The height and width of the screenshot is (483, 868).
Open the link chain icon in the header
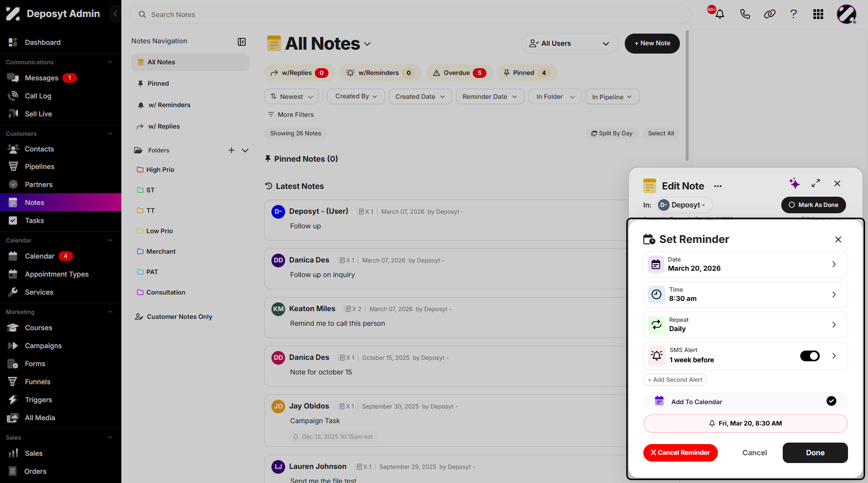point(770,14)
